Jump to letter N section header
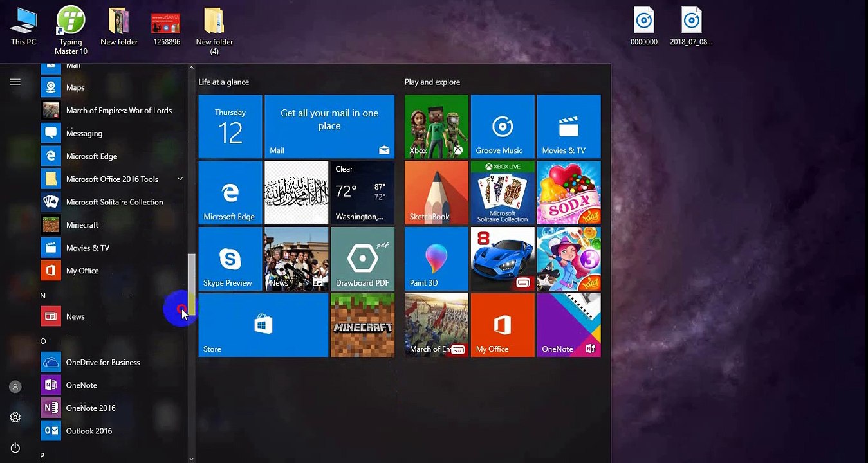The image size is (868, 463). point(43,295)
